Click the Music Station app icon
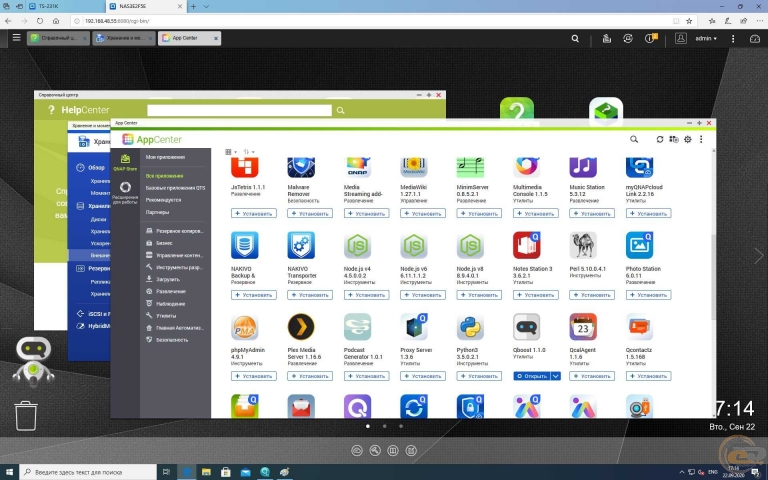 pyautogui.click(x=583, y=167)
